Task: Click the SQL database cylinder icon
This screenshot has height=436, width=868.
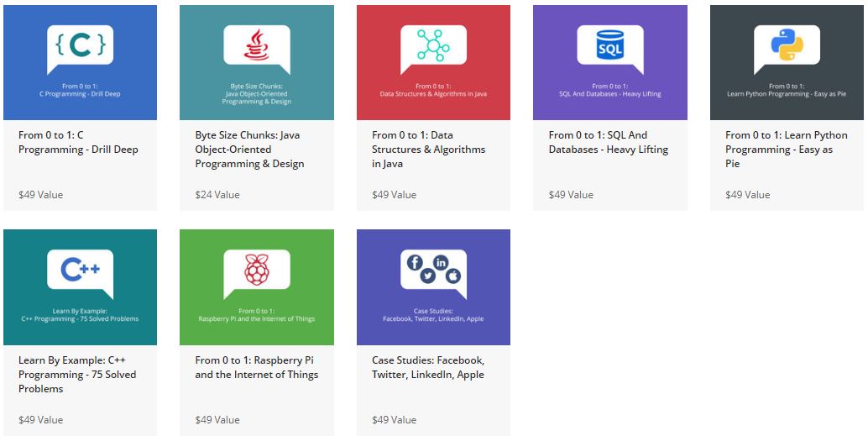Action: pos(610,45)
